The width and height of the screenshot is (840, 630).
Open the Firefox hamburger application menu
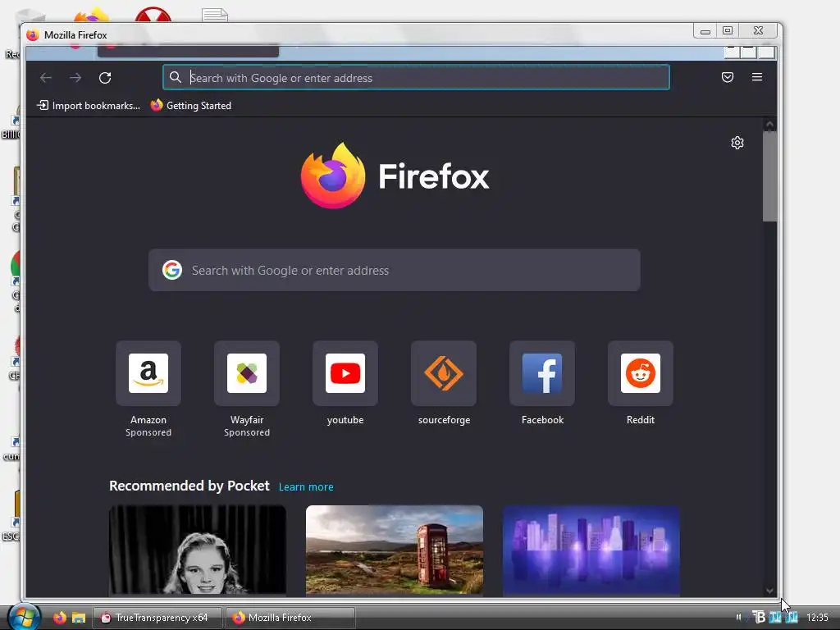point(757,77)
